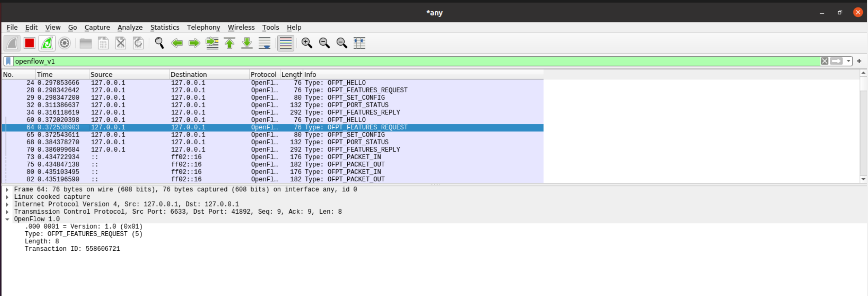868x296 pixels.
Task: Open the File menu
Action: coord(12,27)
